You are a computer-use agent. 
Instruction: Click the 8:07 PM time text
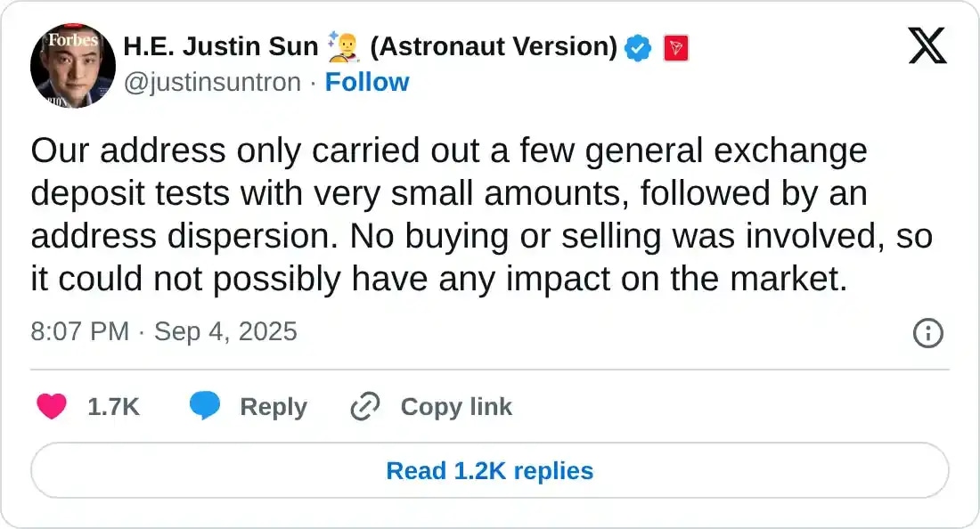(x=80, y=332)
